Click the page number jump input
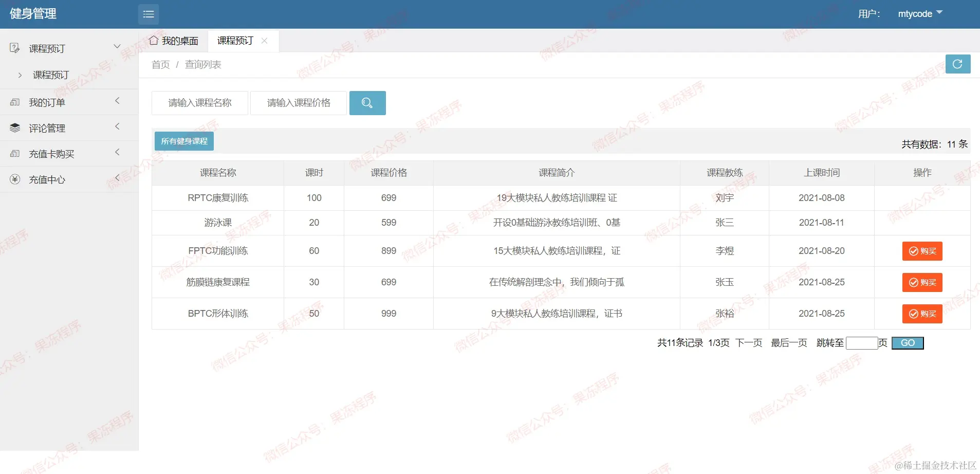Viewport: 980px width, 474px height. tap(862, 343)
